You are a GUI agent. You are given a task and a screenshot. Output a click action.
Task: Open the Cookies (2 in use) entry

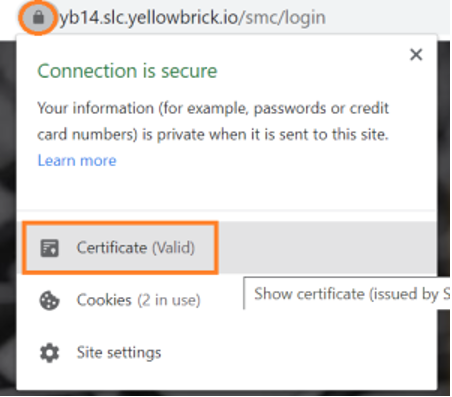139,300
